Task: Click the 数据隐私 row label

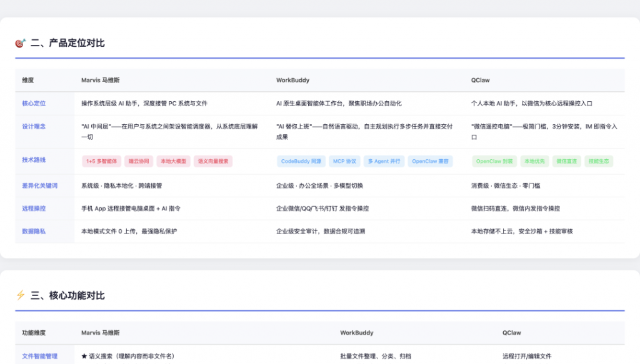Action: (34, 231)
